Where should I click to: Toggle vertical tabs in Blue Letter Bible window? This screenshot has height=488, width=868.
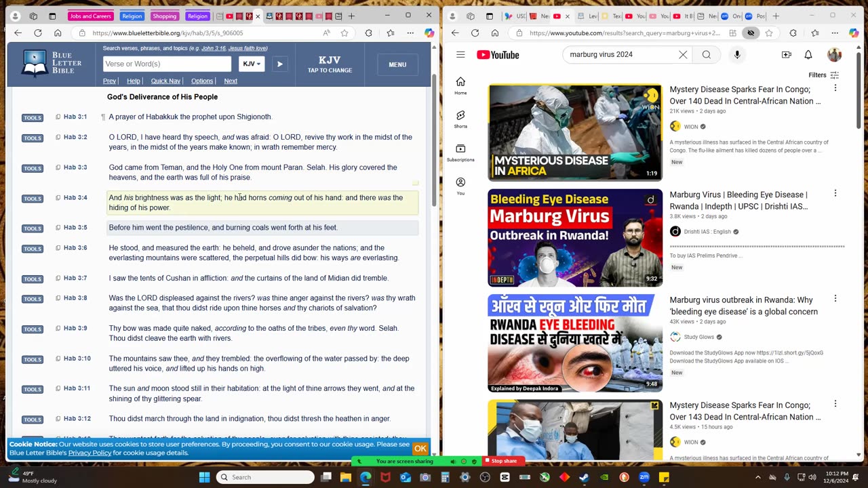[x=52, y=16]
